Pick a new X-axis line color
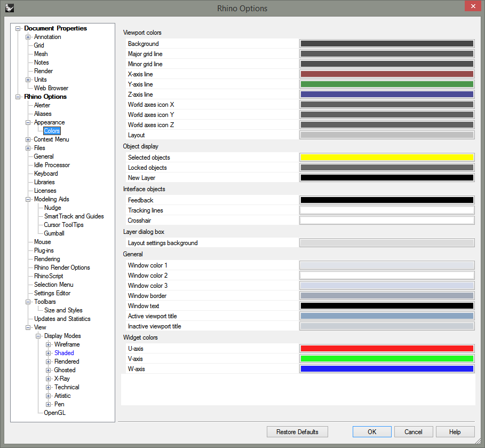The height and width of the screenshot is (448, 485). (387, 74)
